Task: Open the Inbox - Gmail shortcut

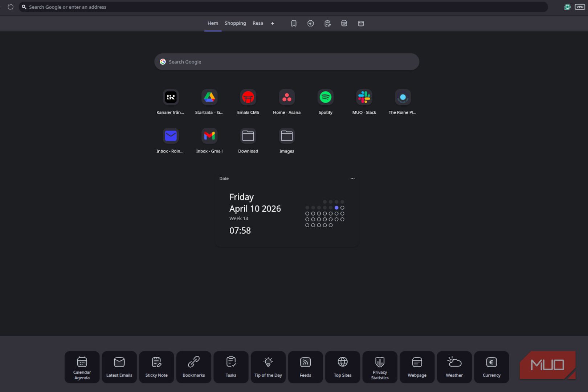Action: [x=209, y=141]
